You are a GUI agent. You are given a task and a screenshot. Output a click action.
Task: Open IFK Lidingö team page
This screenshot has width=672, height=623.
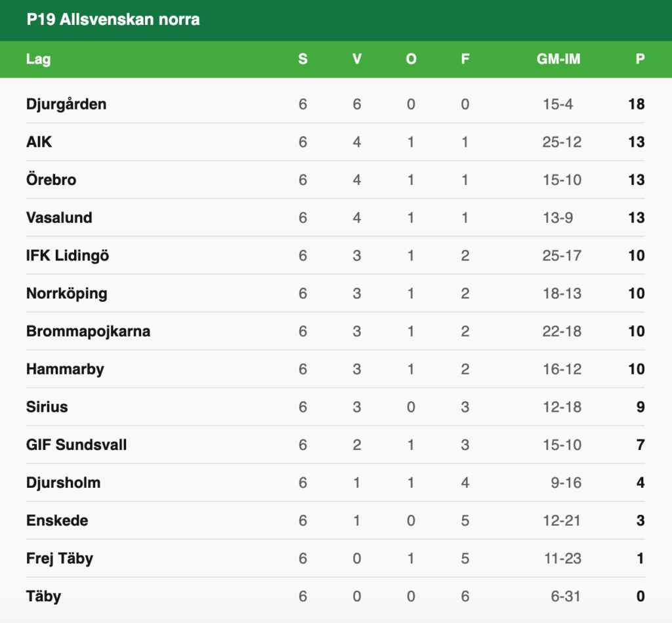(68, 256)
